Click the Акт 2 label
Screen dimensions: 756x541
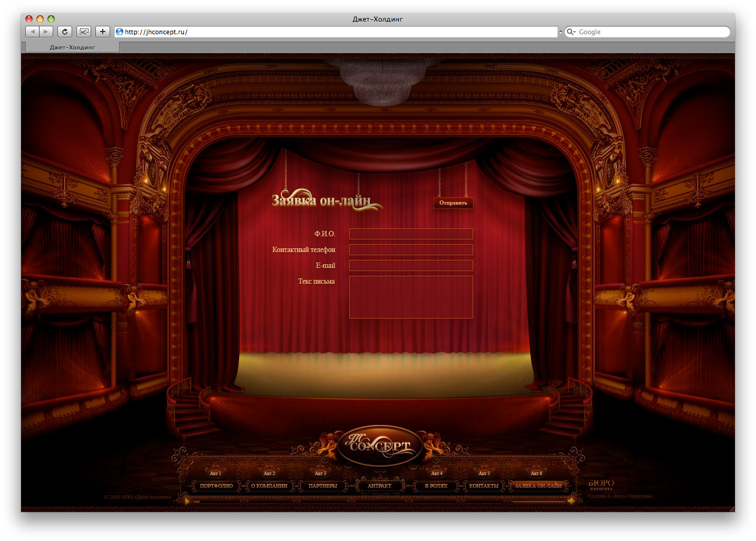point(269,473)
